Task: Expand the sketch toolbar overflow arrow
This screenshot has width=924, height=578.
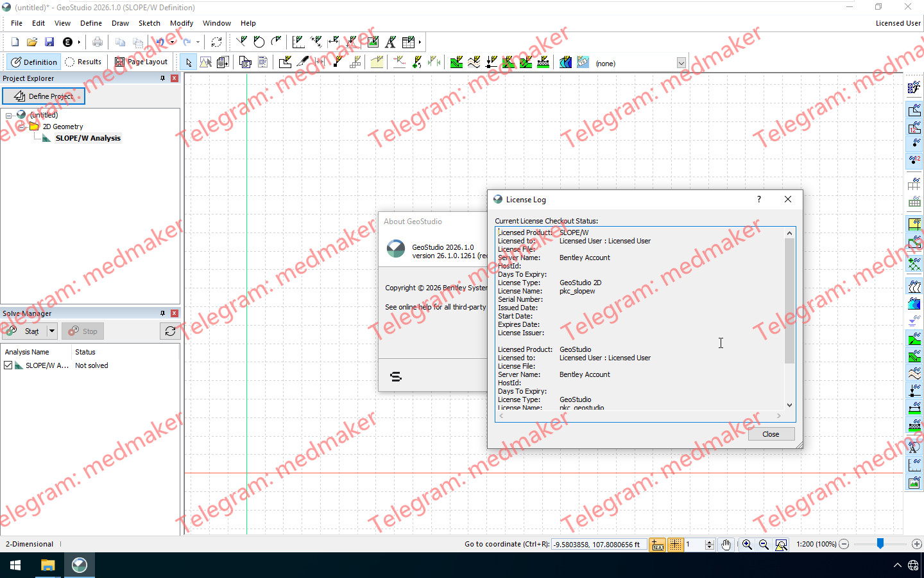Action: click(420, 42)
